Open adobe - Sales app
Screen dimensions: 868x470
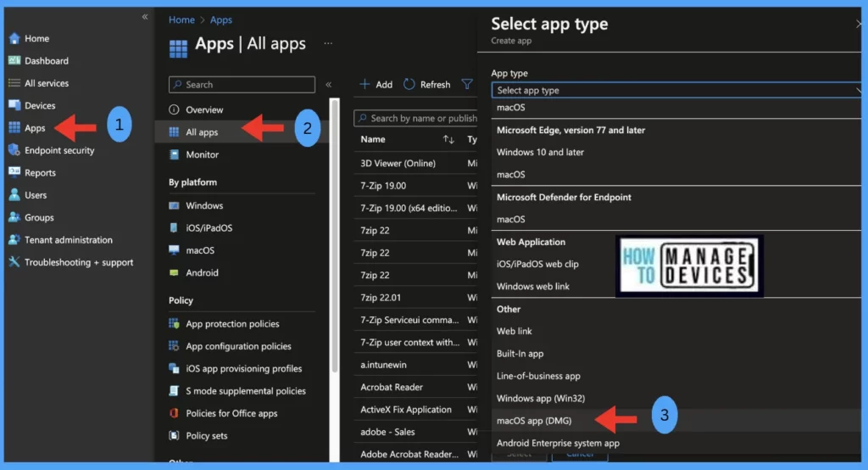[387, 432]
